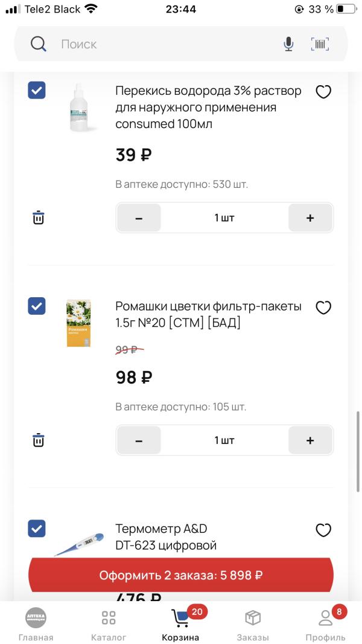Favorite Ромашки цветки with heart icon
362x644 pixels.
point(323,308)
